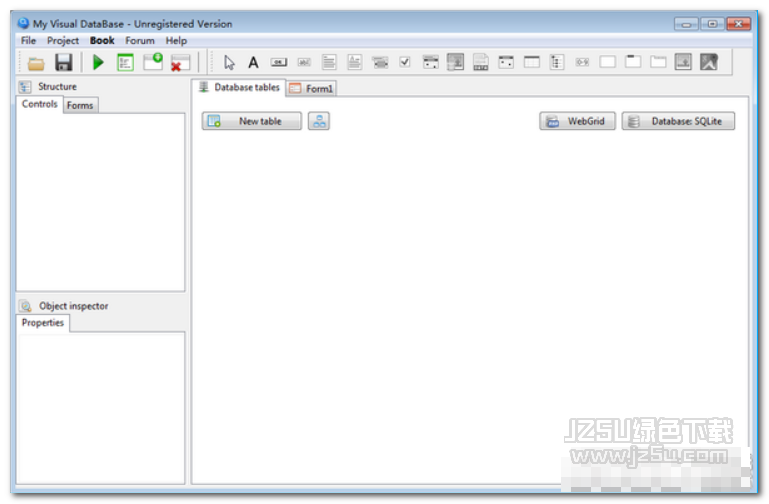The height and width of the screenshot is (504, 769).
Task: Delete form using the red X icon
Action: [180, 63]
